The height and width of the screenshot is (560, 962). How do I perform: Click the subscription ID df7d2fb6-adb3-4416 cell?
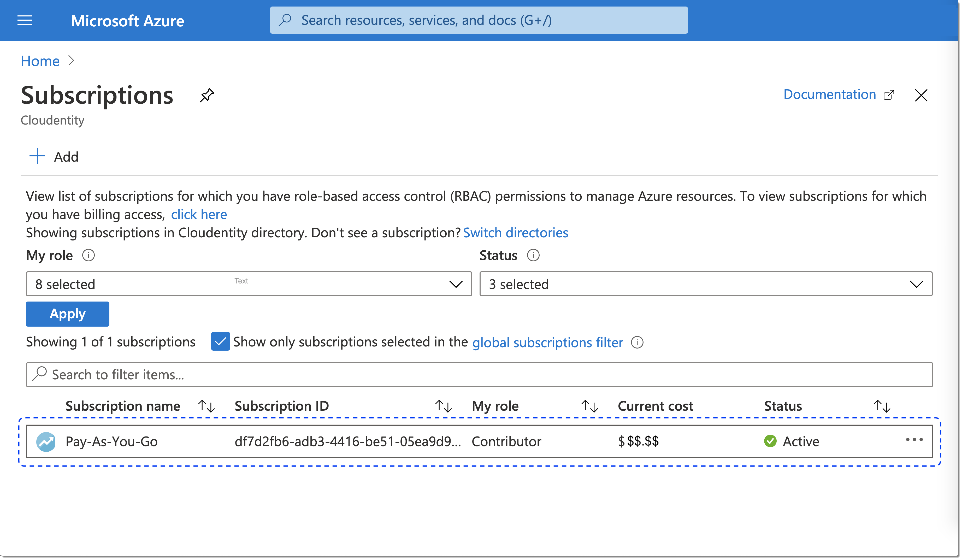[x=348, y=442]
